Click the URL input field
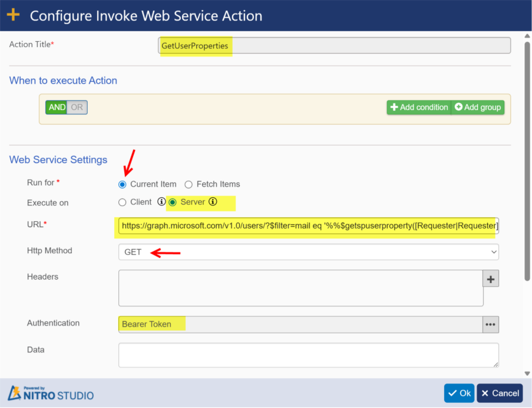The image size is (532, 408). coord(308,225)
